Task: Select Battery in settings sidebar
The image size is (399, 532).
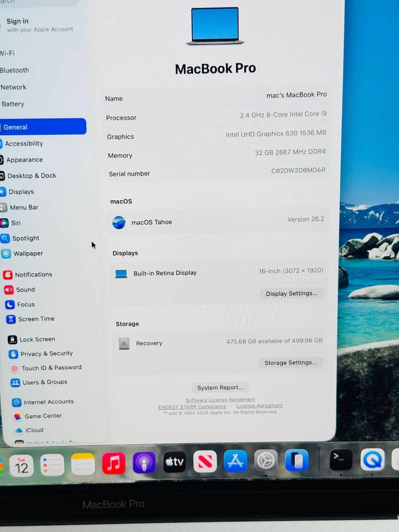Action: click(13, 104)
